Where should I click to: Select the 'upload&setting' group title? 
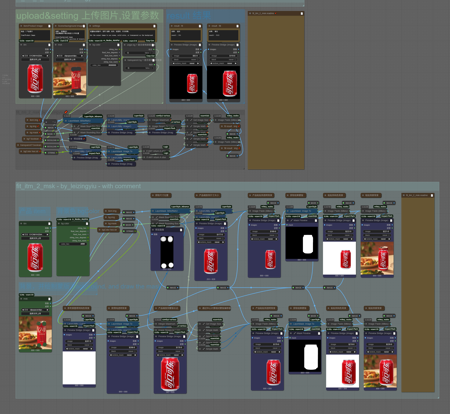47,16
